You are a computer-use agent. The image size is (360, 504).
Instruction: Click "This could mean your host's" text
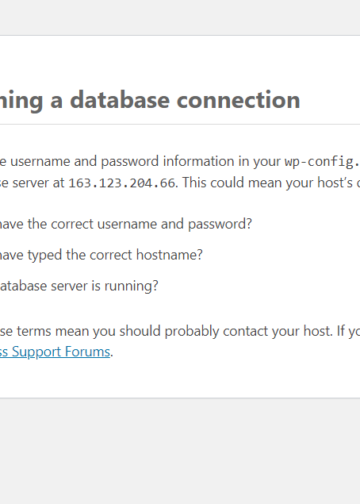pyautogui.click(x=267, y=183)
